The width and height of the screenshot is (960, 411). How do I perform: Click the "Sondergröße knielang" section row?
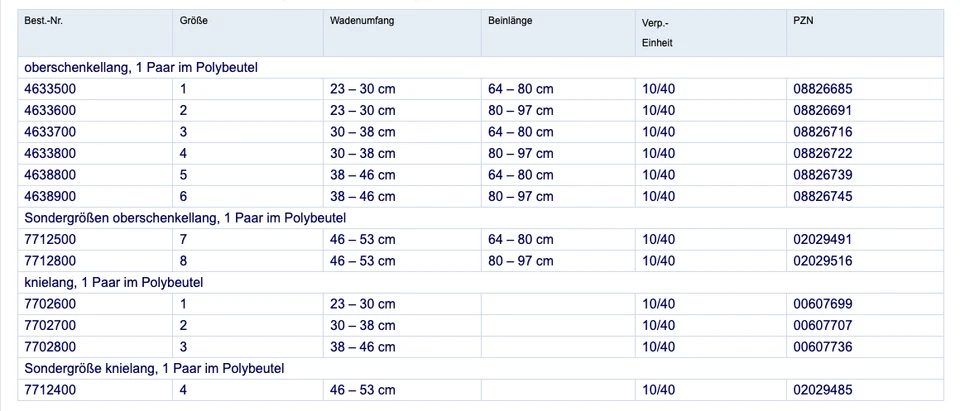pos(155,369)
